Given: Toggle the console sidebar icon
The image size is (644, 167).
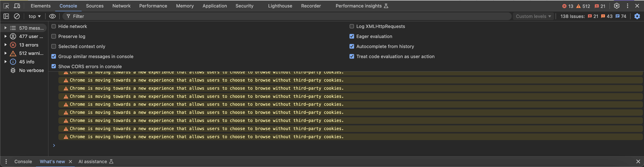Looking at the screenshot, I should click(x=6, y=16).
